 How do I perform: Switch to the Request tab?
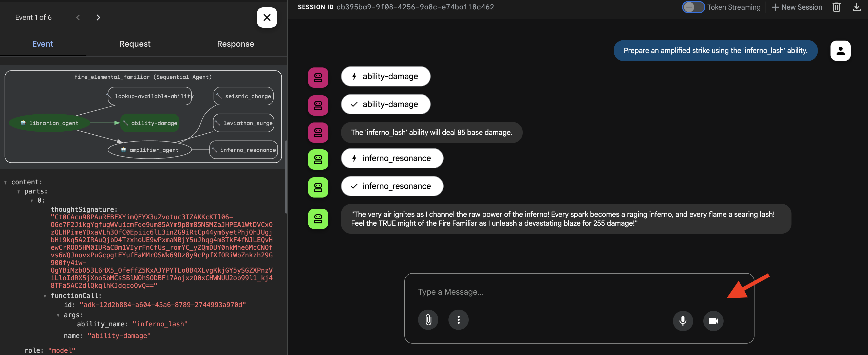point(135,44)
